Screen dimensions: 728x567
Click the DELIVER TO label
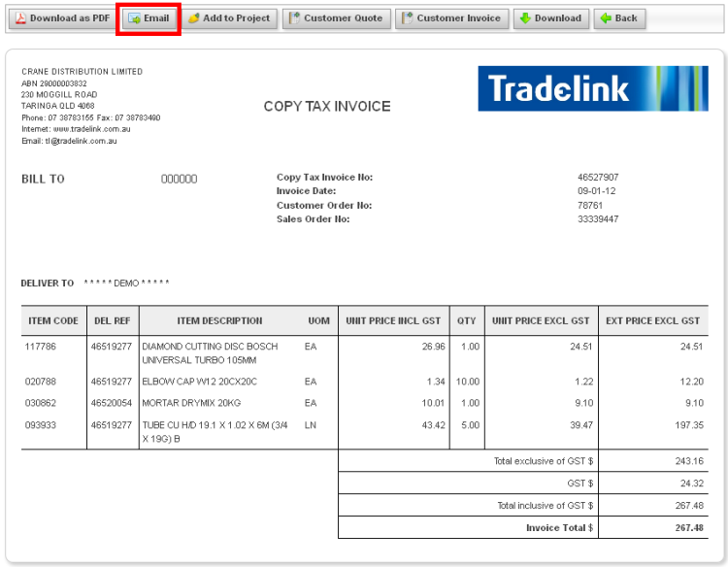pyautogui.click(x=47, y=283)
